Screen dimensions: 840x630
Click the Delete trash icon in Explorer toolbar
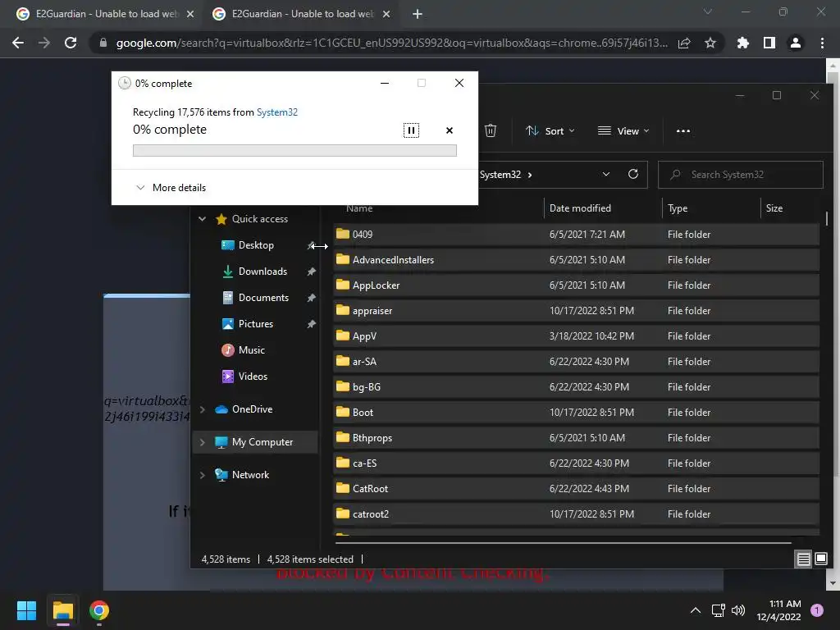coord(491,130)
